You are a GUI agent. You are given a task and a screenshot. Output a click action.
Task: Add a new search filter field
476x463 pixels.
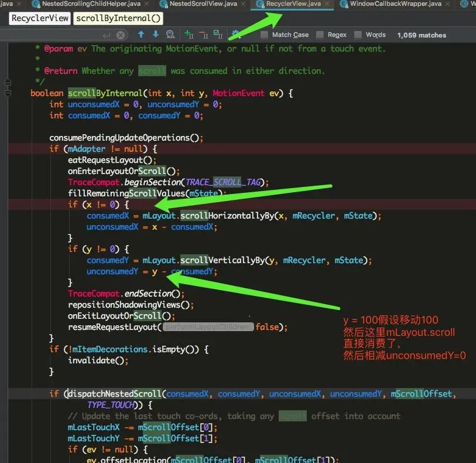pos(186,35)
